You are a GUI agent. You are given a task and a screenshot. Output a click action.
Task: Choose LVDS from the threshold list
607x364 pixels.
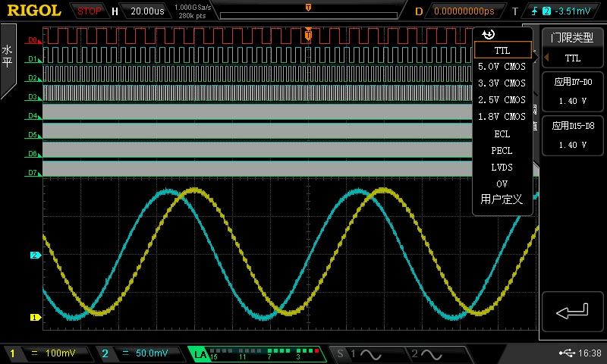[x=502, y=167]
